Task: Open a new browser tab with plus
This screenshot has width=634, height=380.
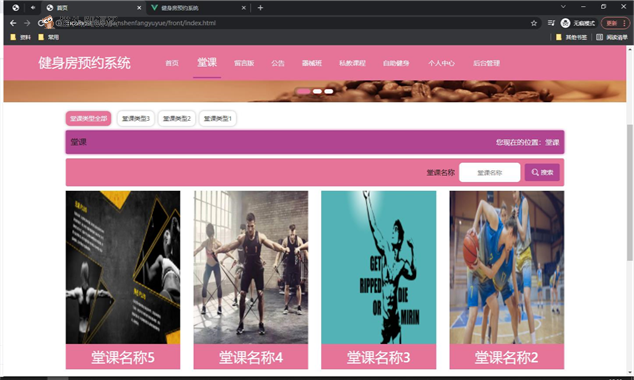Action: click(x=260, y=8)
